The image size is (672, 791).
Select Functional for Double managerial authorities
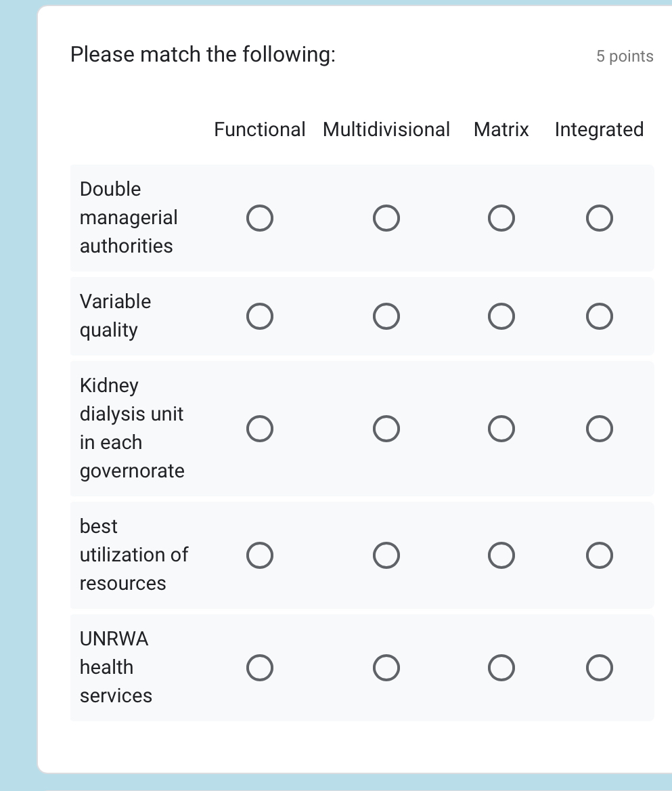click(x=260, y=217)
